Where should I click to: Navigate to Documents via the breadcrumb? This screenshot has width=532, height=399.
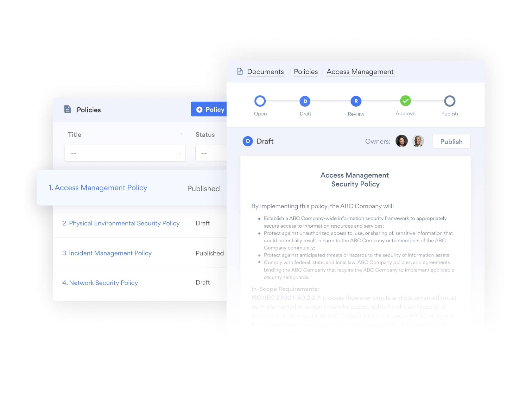[265, 72]
